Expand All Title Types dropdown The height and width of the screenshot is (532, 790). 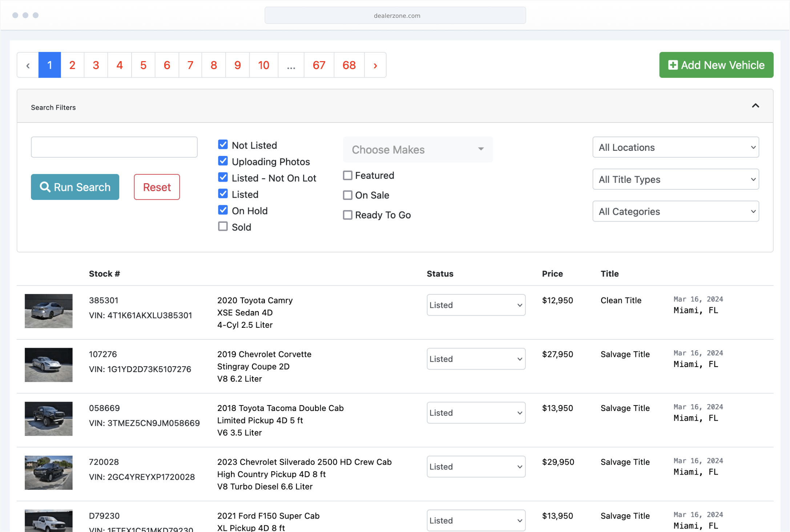tap(675, 179)
